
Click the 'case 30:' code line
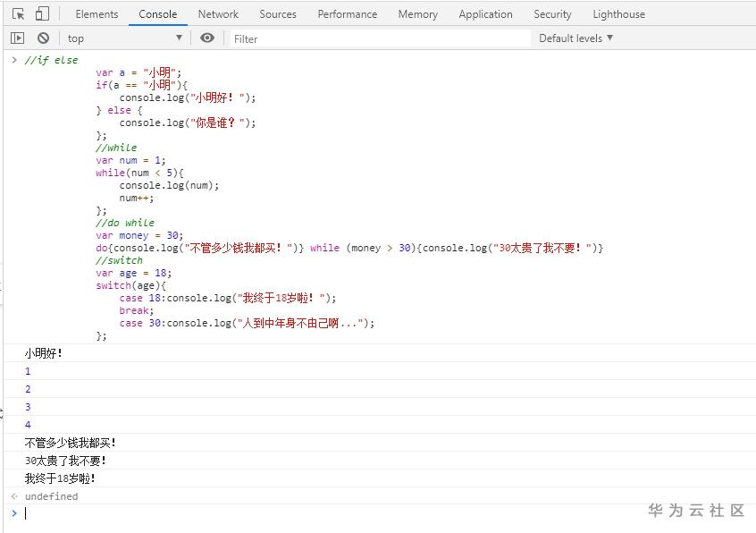[x=247, y=323]
